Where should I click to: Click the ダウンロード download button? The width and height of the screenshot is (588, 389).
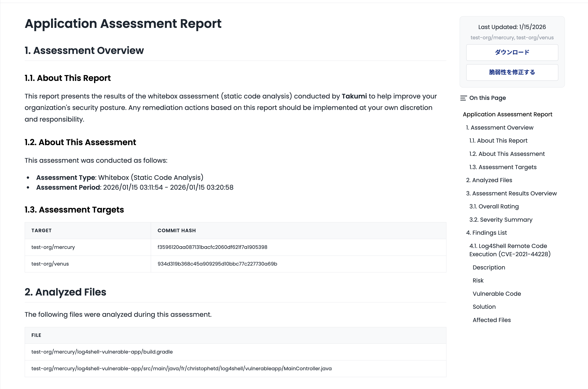[x=512, y=52]
